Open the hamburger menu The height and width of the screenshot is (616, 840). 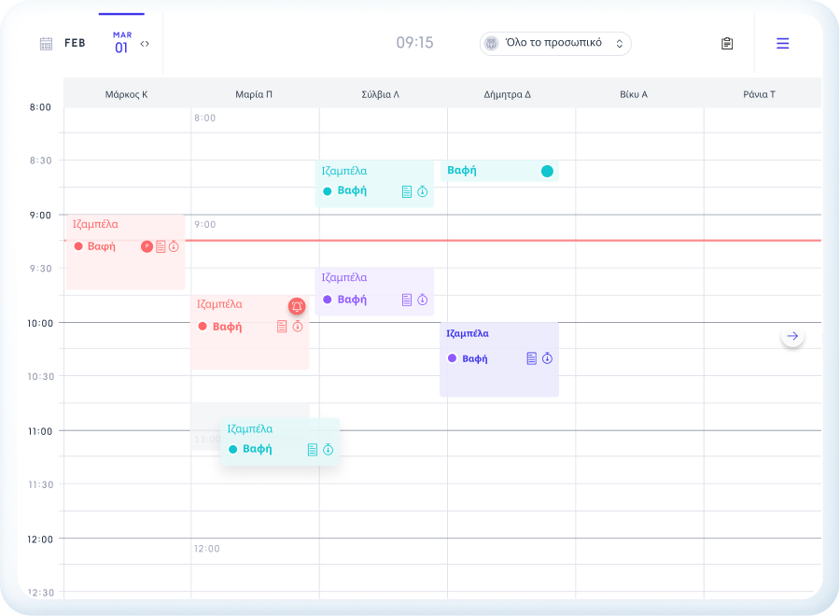pos(782,43)
